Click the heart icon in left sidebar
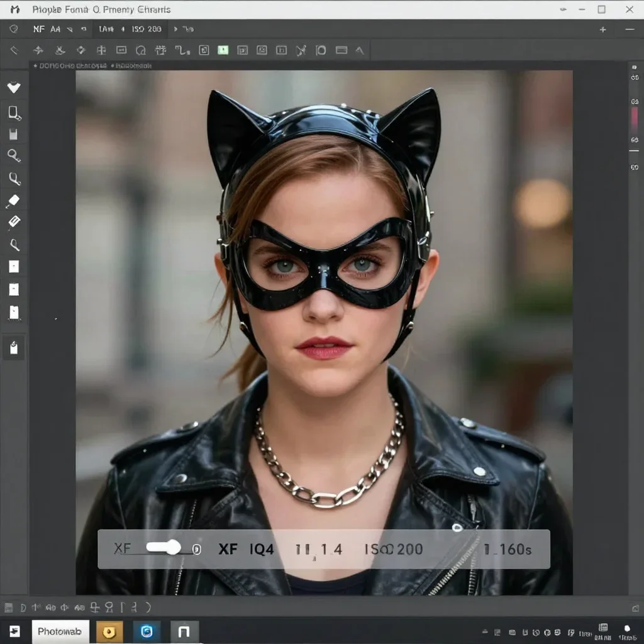The width and height of the screenshot is (644, 644). pyautogui.click(x=14, y=87)
